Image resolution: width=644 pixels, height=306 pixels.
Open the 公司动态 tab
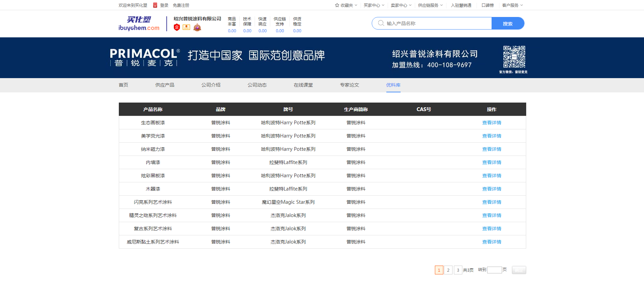click(x=257, y=85)
